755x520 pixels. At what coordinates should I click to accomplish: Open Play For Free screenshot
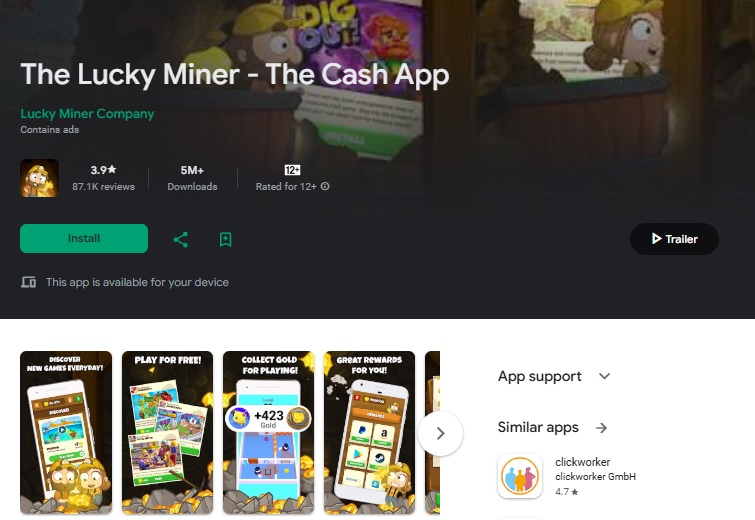click(x=167, y=432)
